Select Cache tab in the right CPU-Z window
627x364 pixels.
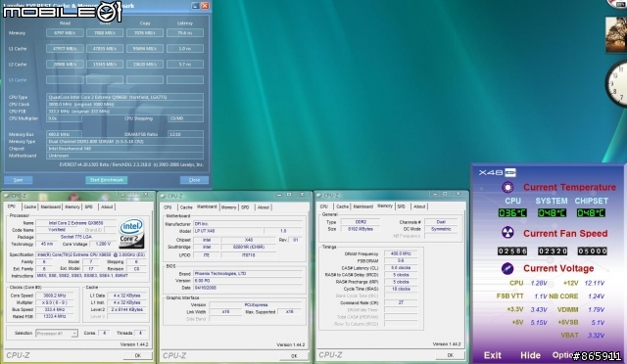click(342, 206)
